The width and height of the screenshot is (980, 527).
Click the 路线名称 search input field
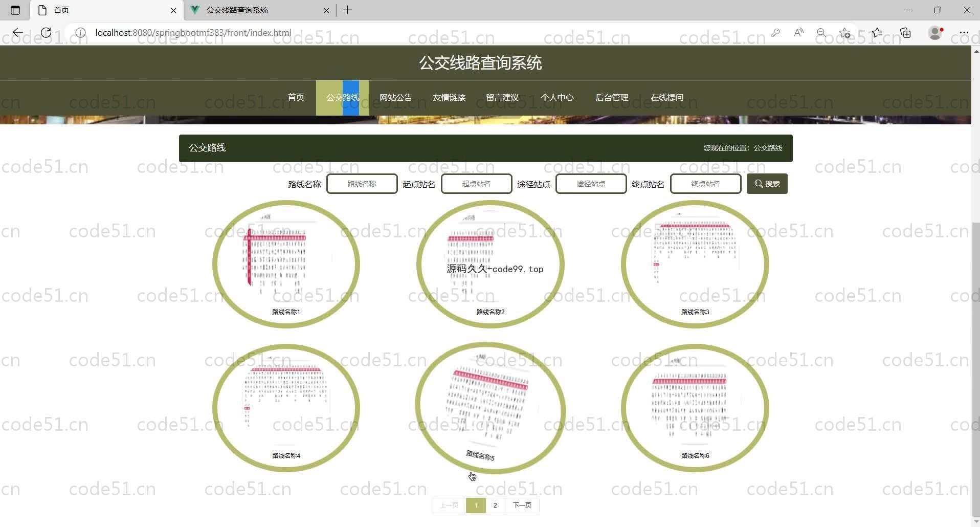(x=362, y=184)
